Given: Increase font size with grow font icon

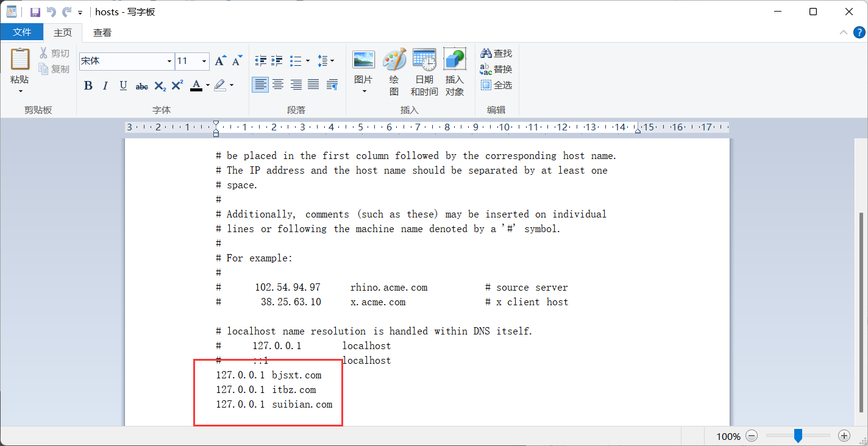Looking at the screenshot, I should 220,61.
